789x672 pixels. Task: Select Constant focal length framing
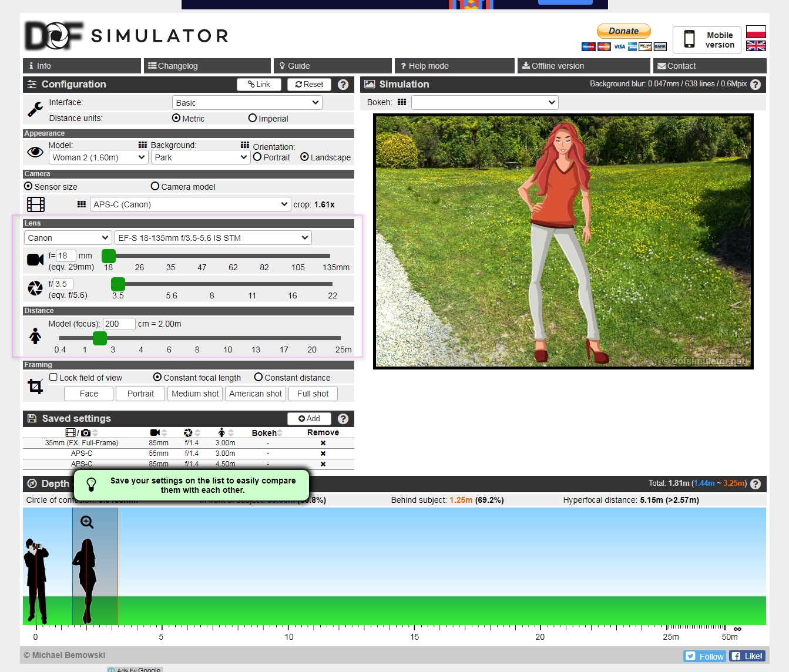pyautogui.click(x=157, y=377)
